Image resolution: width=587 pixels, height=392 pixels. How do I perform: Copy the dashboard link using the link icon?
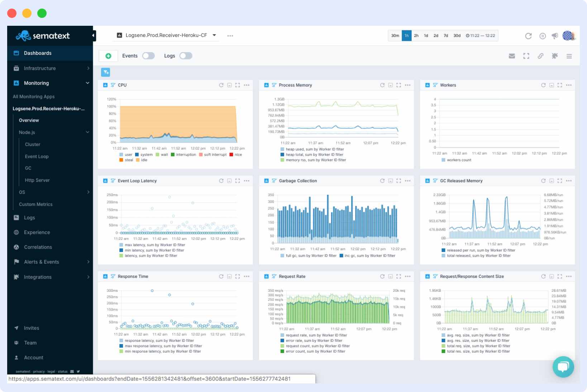[x=540, y=56]
